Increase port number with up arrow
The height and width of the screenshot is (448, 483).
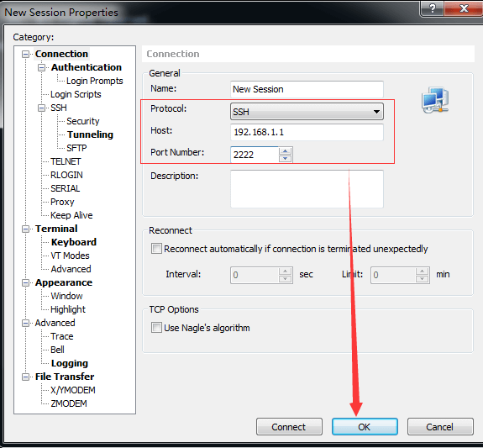pos(286,151)
